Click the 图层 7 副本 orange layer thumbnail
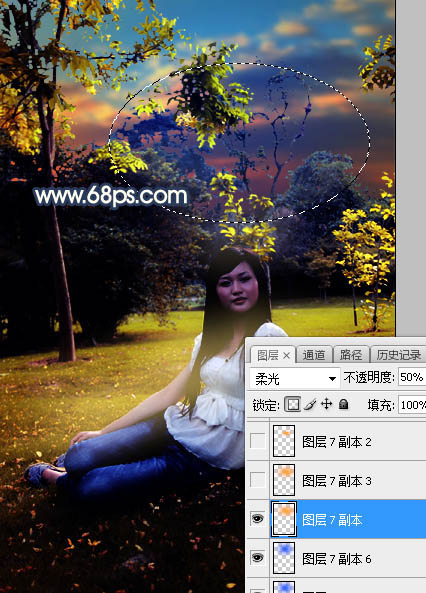Image resolution: width=426 pixels, height=593 pixels. point(284,519)
